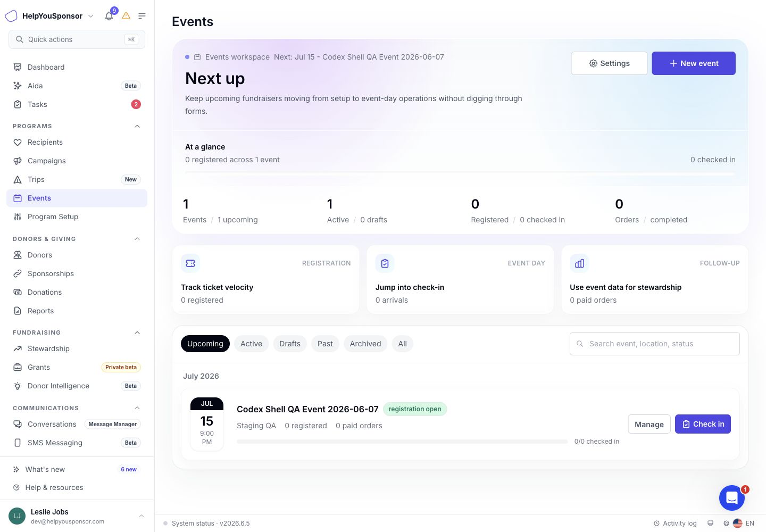Focus the Quick actions search field
Image resolution: width=766 pixels, height=532 pixels.
click(77, 39)
